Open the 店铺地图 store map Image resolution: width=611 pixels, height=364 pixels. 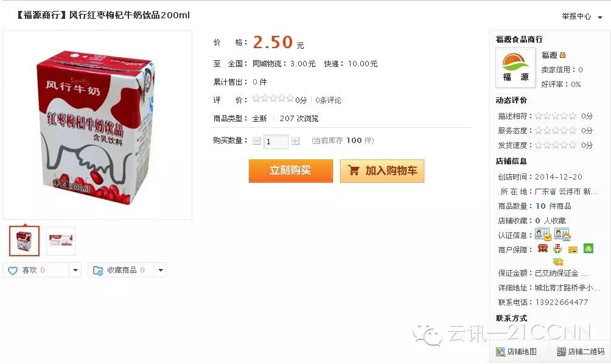[516, 352]
